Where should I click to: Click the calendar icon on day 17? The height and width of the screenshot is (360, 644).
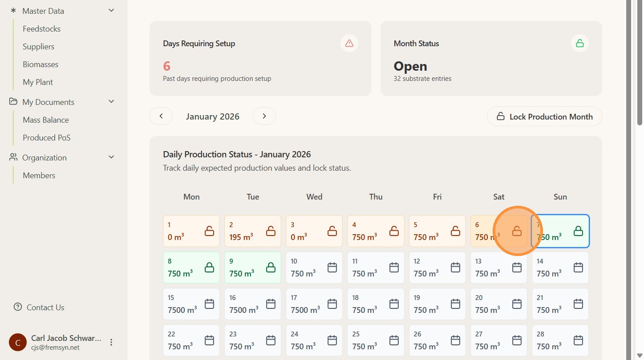point(332,304)
